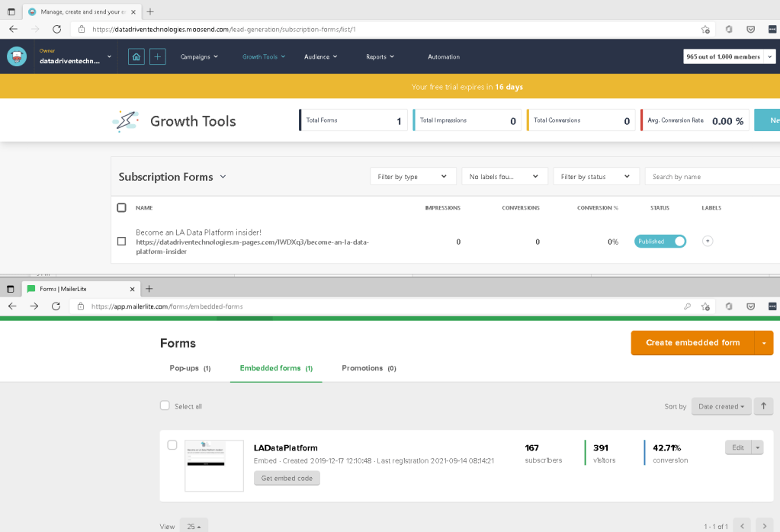Add a label with the plus icon
This screenshot has width=780, height=532.
click(708, 241)
